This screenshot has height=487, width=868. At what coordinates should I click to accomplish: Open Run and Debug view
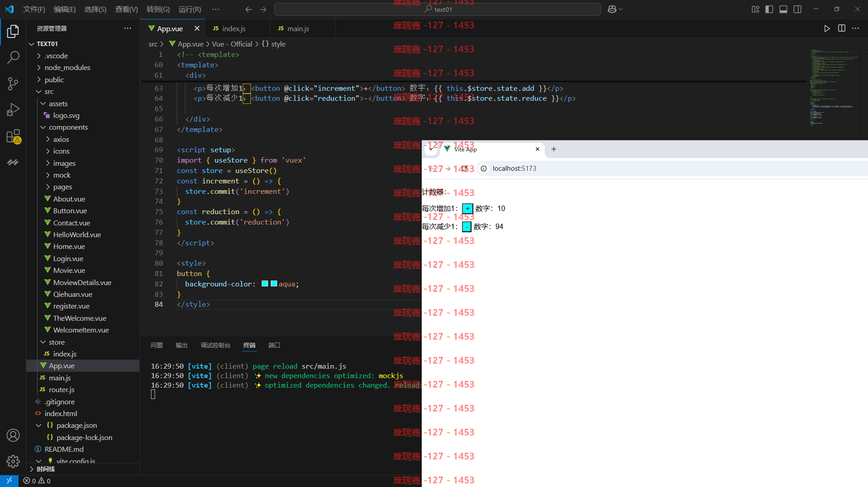click(x=13, y=110)
